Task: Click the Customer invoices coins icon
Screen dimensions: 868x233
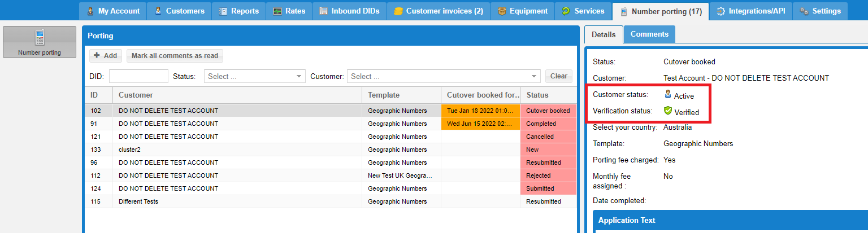Action: (398, 11)
